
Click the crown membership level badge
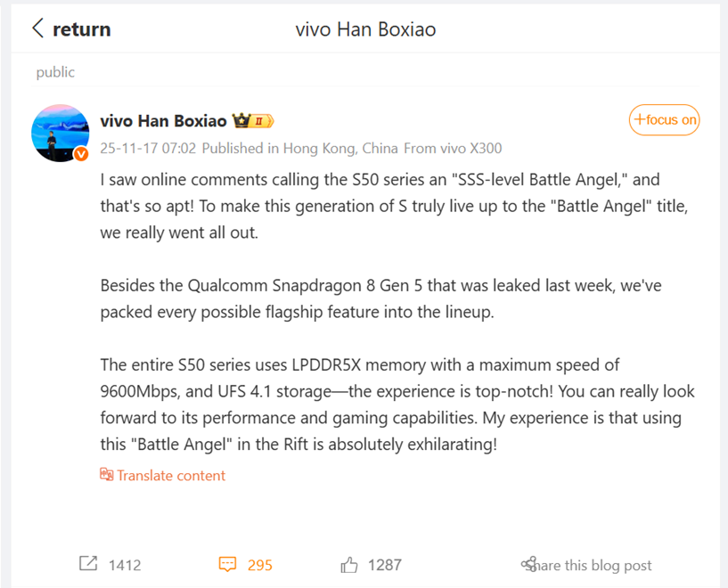[x=253, y=121]
